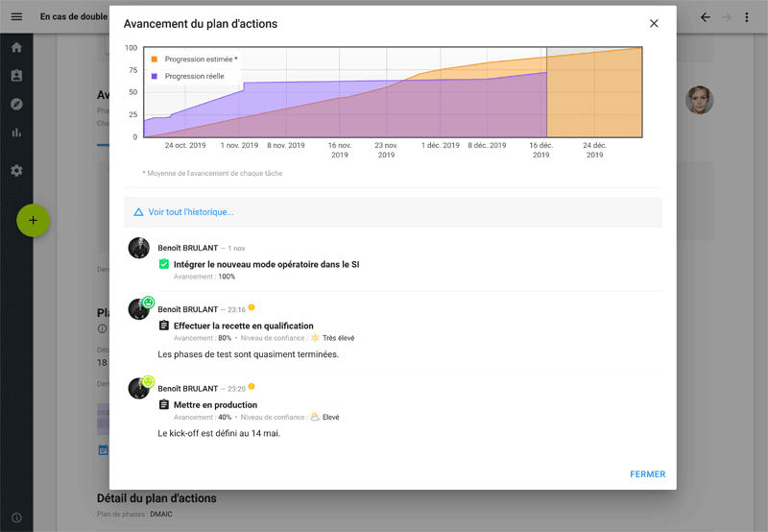The image size is (768, 532).
Task: Click the dialog title Avancement du plan d'actions
Action: pyautogui.click(x=201, y=23)
